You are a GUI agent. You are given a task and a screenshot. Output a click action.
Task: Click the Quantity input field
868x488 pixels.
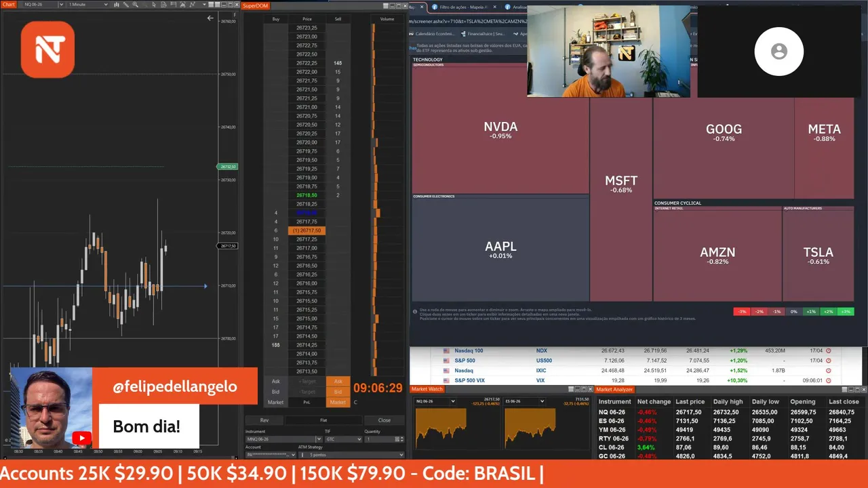tap(381, 439)
